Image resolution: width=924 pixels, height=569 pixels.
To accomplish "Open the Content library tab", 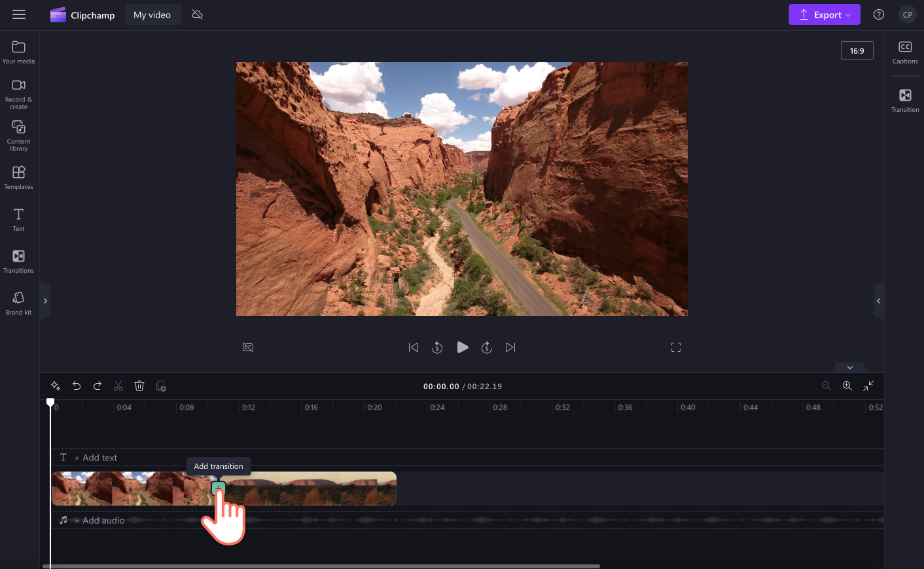I will pos(18,135).
